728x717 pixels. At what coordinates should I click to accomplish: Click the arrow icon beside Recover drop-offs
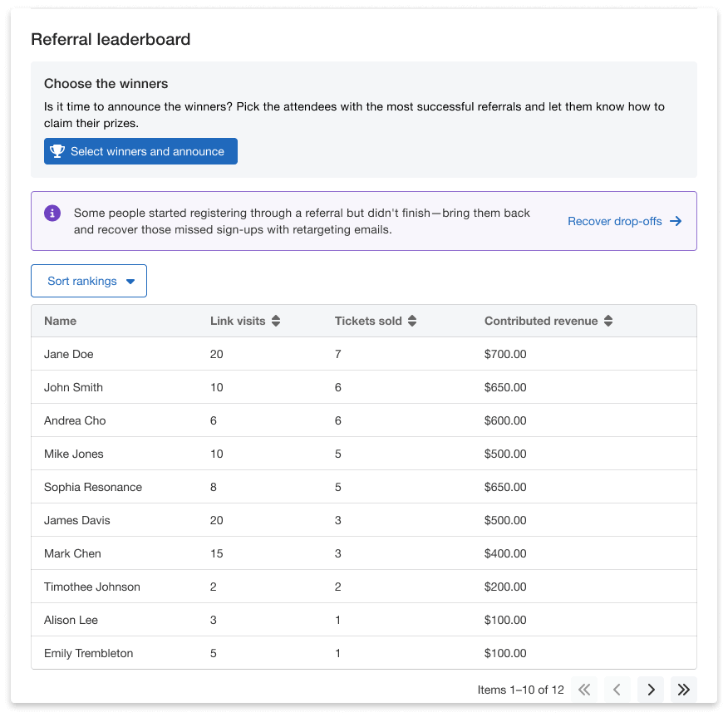click(676, 221)
